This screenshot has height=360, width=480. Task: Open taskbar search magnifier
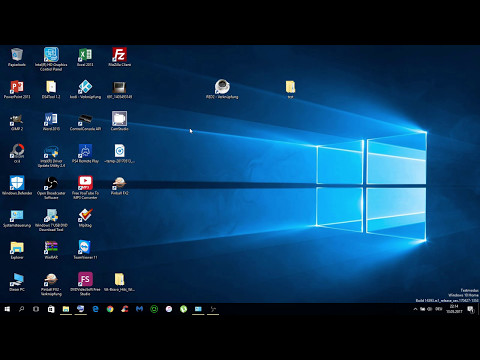(21, 309)
